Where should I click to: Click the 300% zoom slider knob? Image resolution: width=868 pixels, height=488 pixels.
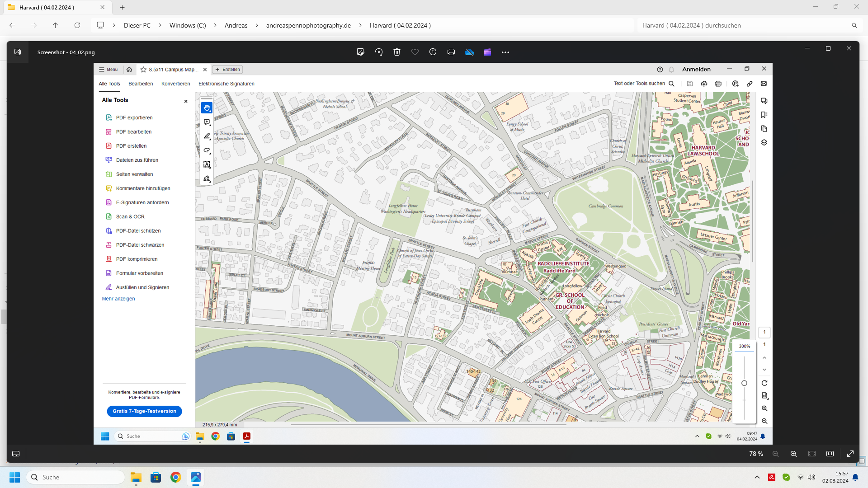point(744,383)
